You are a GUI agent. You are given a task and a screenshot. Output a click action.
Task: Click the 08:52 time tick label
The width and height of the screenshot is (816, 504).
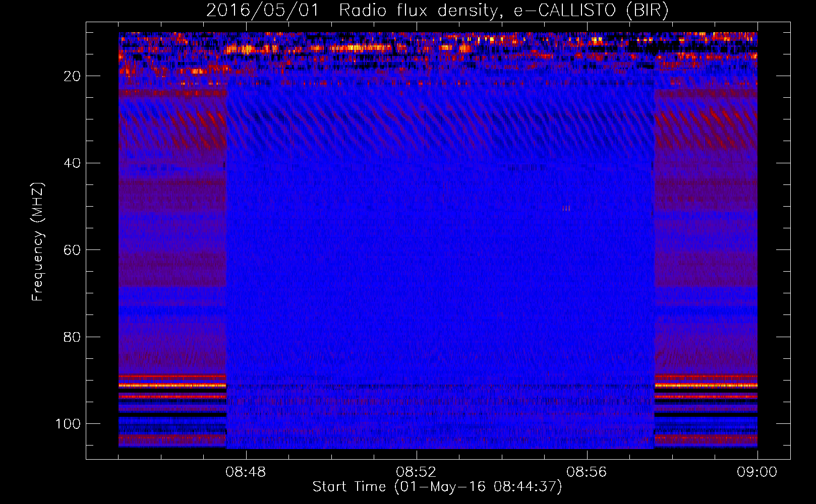416,472
